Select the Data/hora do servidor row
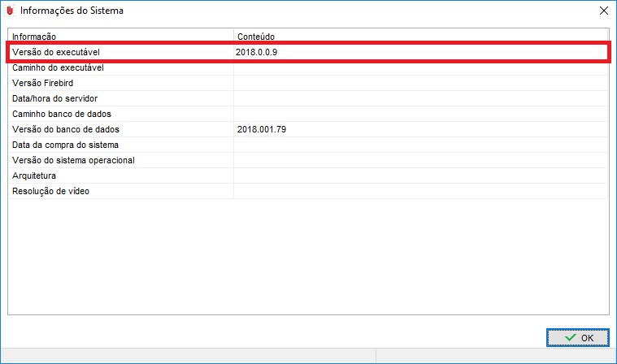Image resolution: width=617 pixels, height=364 pixels. [54, 98]
